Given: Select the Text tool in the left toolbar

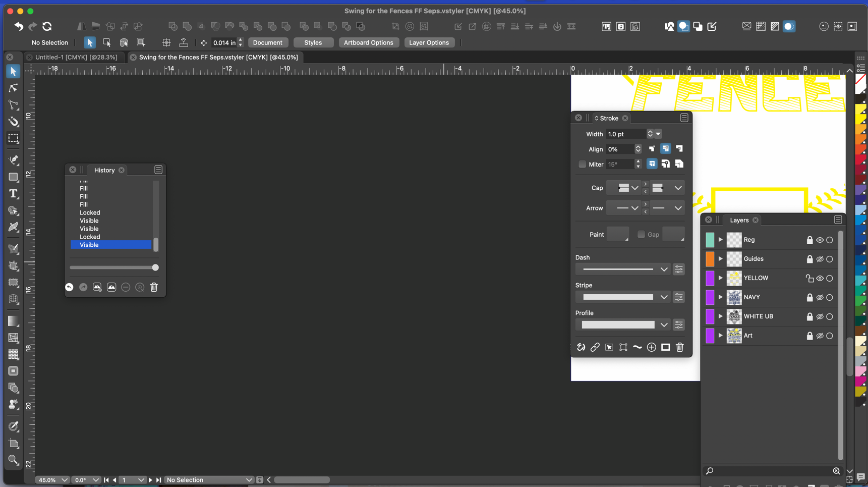Looking at the screenshot, I should [x=14, y=194].
